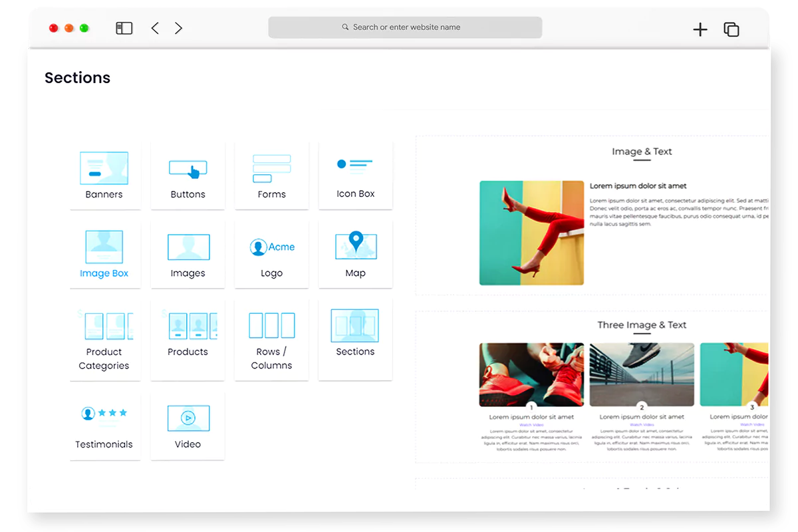This screenshot has width=798, height=532.
Task: Choose the Forms section icon
Action: coord(271,176)
